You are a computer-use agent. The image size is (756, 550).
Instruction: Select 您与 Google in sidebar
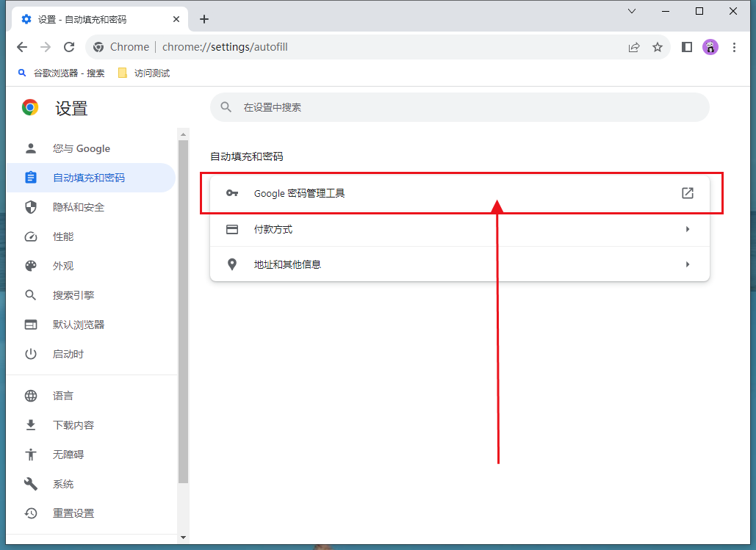[91, 148]
